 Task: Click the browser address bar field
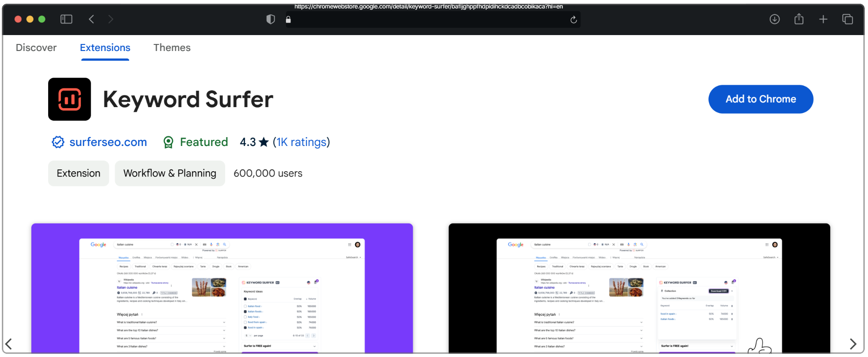[x=433, y=20]
